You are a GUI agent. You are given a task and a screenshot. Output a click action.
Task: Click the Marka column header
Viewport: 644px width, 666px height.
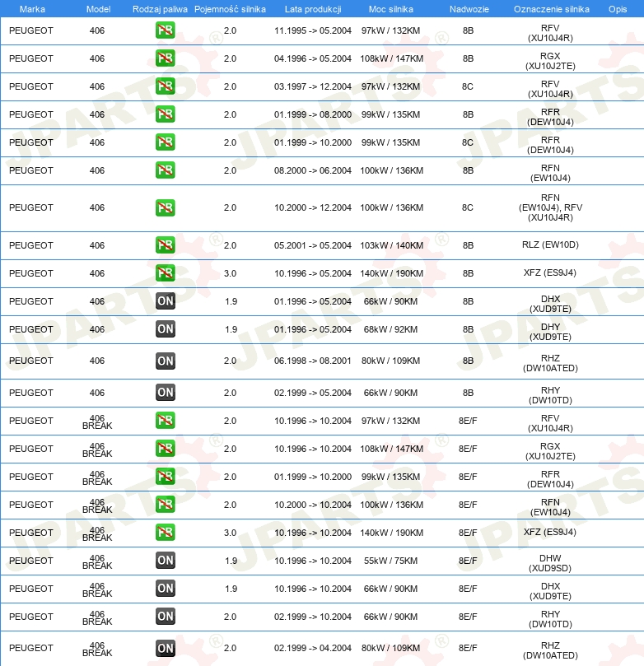(x=32, y=9)
